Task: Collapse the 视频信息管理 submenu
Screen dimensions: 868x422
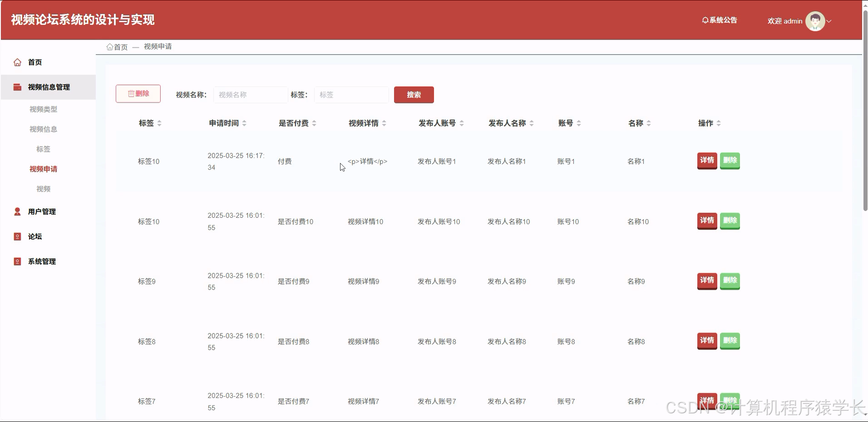Action: point(49,87)
